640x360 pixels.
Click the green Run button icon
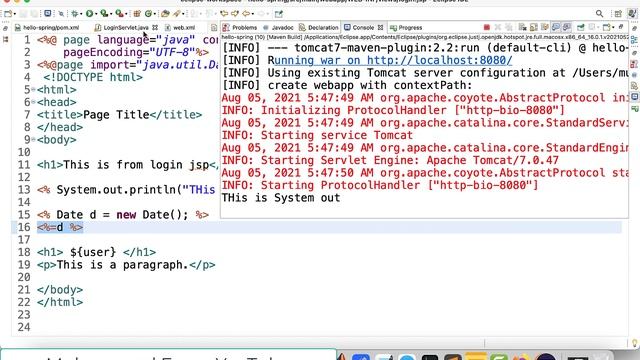pyautogui.click(x=89, y=13)
